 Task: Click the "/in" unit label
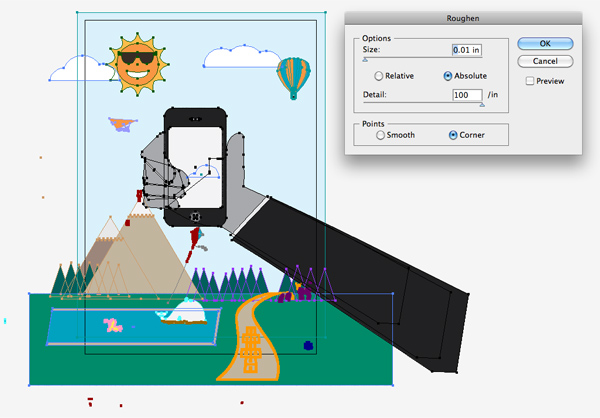pyautogui.click(x=493, y=95)
